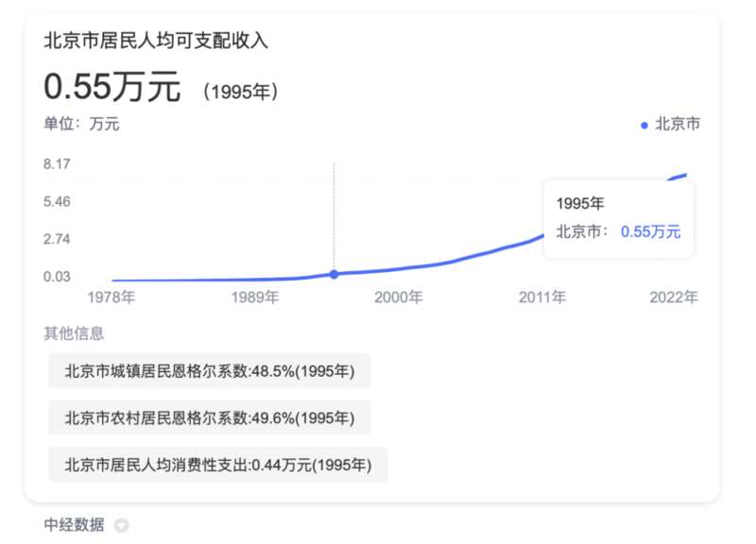Select 北京市居民人均消费性支出 0.44万元 chip
This screenshot has height=544, width=756.
(x=218, y=465)
